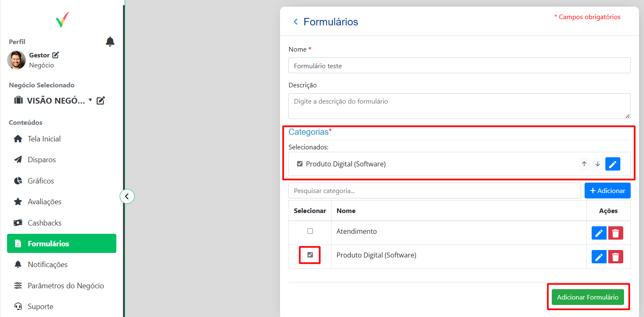644x317 pixels.
Task: Edit Produto Digital category in table row
Action: coord(599,257)
